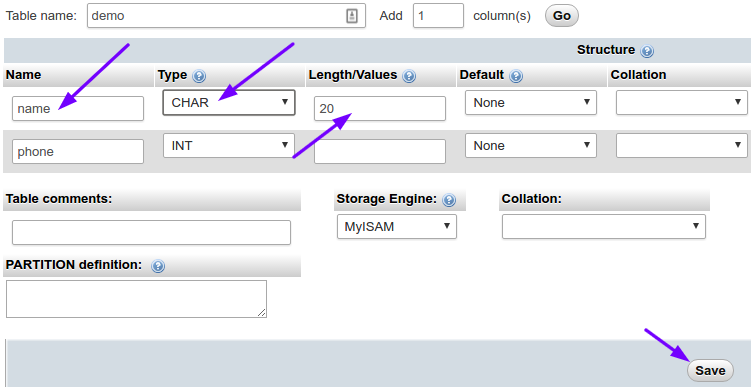Open the INT type dropdown

point(229,145)
